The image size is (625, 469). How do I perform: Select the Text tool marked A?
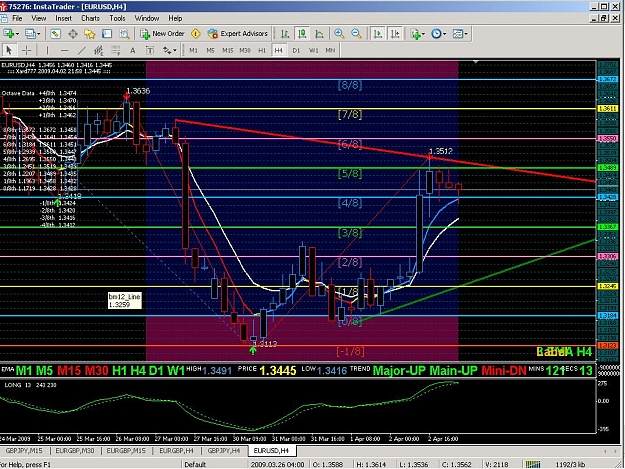tap(133, 51)
